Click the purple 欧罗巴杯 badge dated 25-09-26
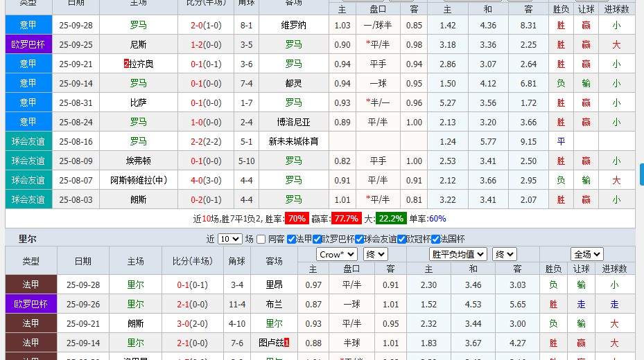This screenshot has width=644, height=360. click(x=31, y=304)
